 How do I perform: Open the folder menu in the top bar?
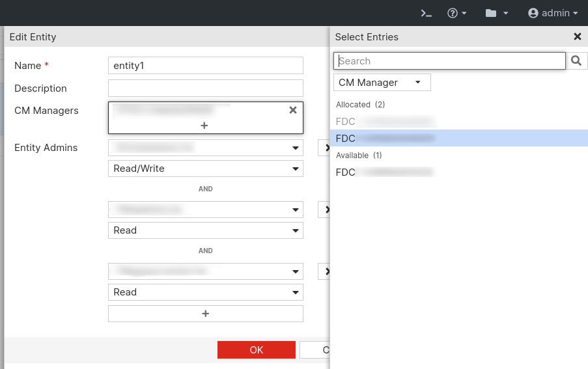coord(496,13)
